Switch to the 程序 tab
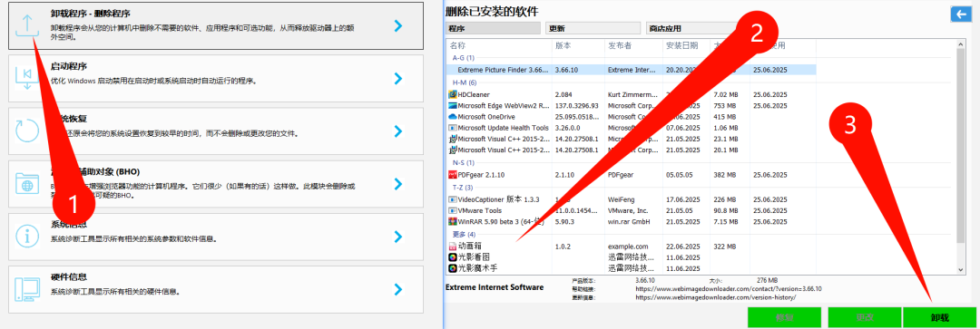Screen dimensions: 980x329 (x=493, y=28)
